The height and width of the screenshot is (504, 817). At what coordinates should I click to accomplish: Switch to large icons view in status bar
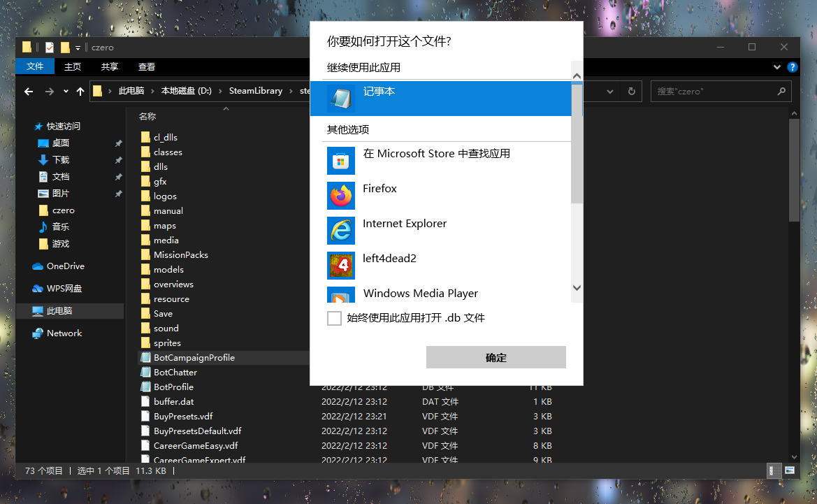[x=790, y=470]
